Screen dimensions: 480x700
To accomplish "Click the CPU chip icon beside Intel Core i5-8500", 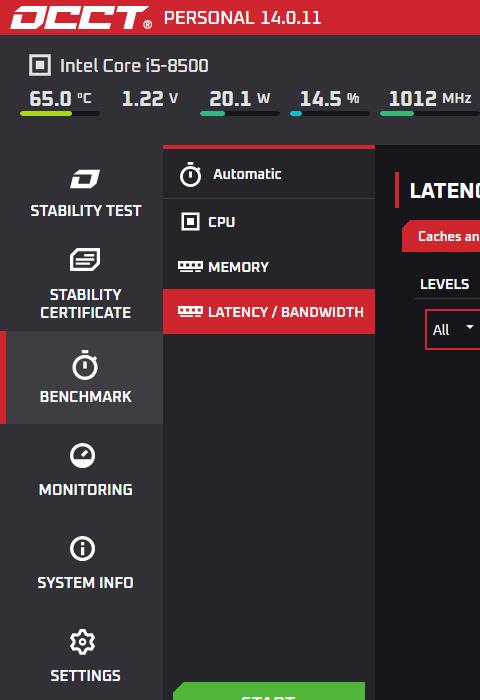I will pos(40,65).
